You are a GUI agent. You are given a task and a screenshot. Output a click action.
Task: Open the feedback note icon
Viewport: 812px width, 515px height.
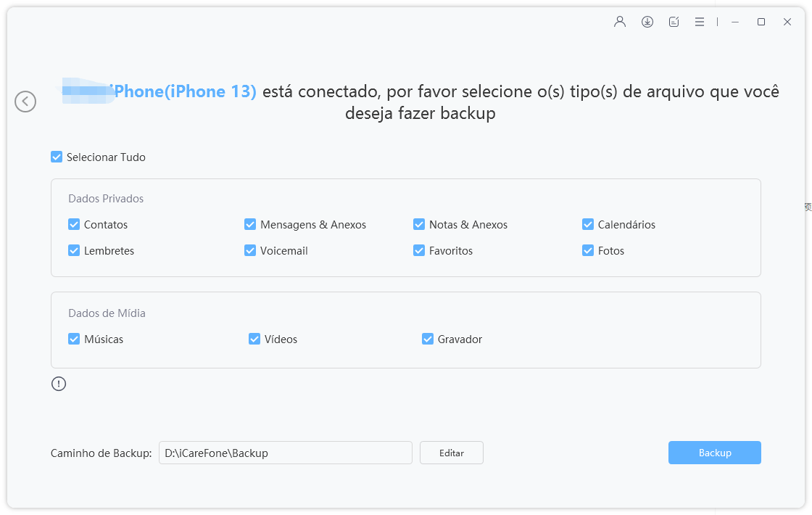click(x=674, y=22)
